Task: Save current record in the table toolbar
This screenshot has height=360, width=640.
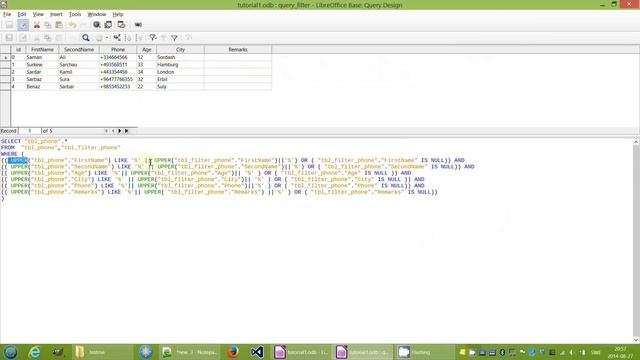Action: [x=9, y=38]
